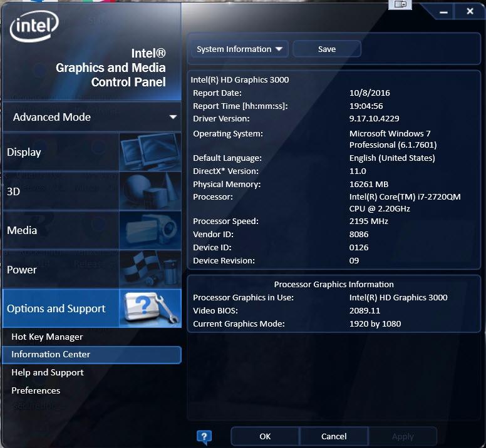Viewport: 486px width, 448px height.
Task: Click the Intel logo
Action: pyautogui.click(x=34, y=27)
